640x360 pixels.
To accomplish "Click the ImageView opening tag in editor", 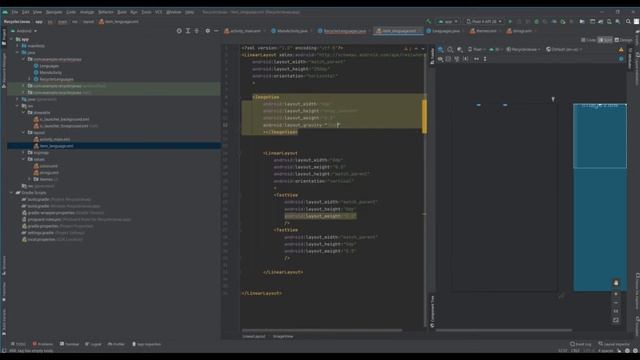I will (x=266, y=97).
